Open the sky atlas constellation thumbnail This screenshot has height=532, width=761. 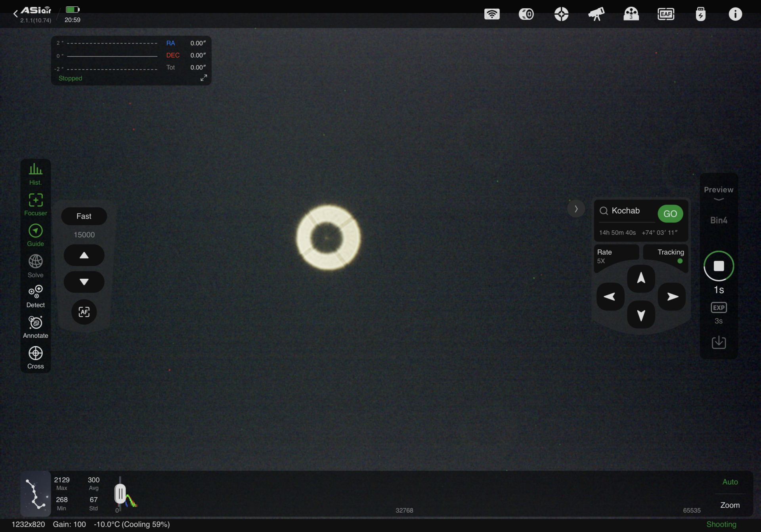[35, 494]
